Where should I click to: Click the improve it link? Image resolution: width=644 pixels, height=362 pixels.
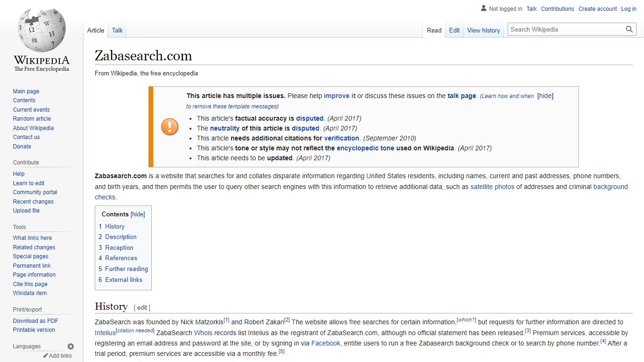pyautogui.click(x=340, y=96)
